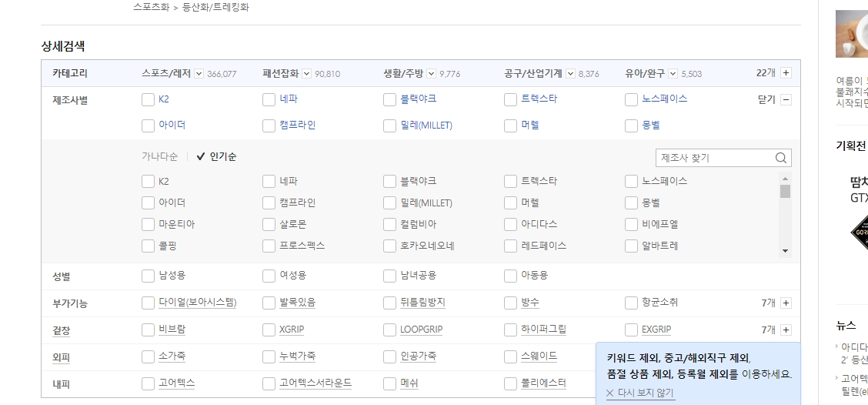Viewport: 868px width, 405px height.
Task: Click the X icon beside 다시 보지 않기
Action: (610, 393)
